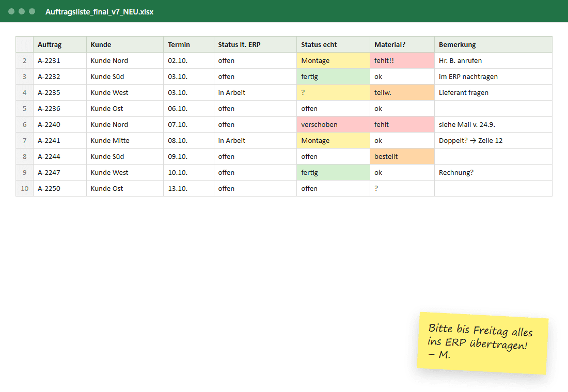Select the Status lt. ERP header

(x=256, y=44)
